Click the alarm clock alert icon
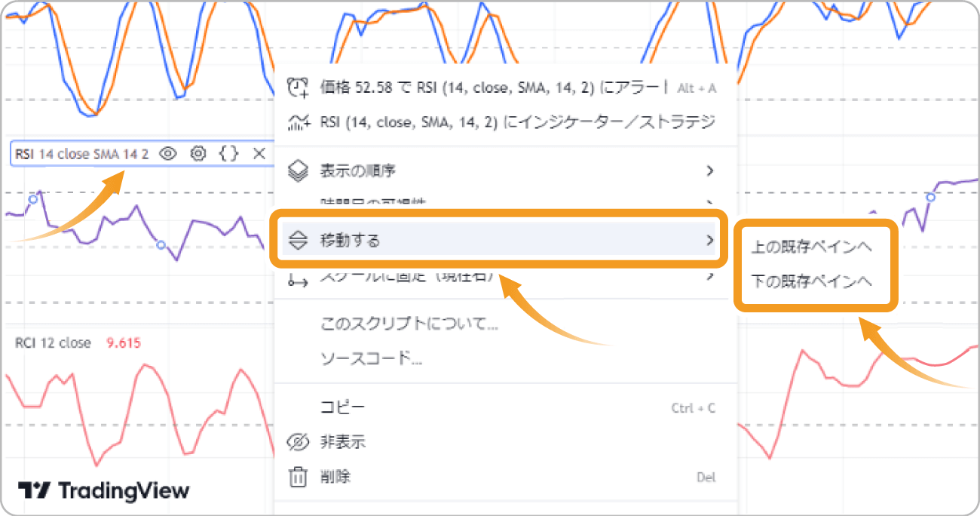The height and width of the screenshot is (516, 980). coord(299,88)
